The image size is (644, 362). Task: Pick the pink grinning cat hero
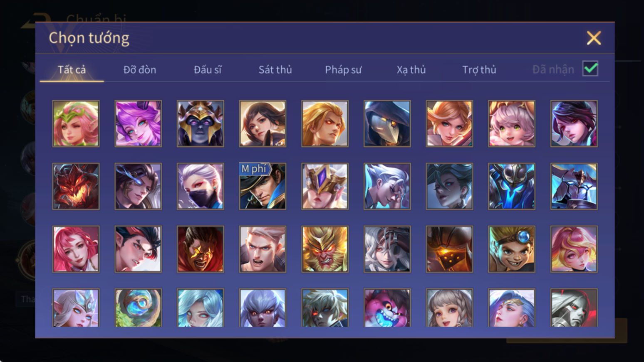[387, 308]
